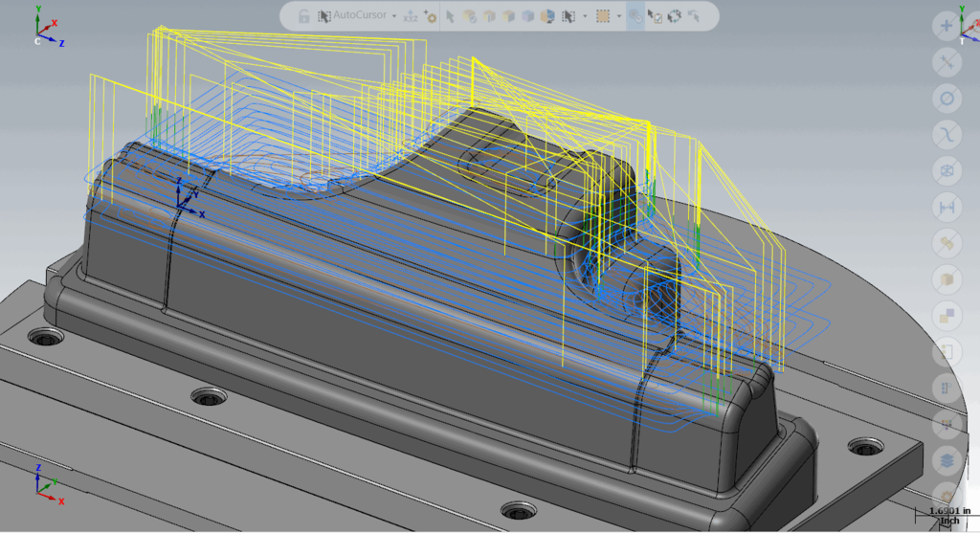Select the two-squares color filter icon
980x533 pixels.
click(947, 316)
